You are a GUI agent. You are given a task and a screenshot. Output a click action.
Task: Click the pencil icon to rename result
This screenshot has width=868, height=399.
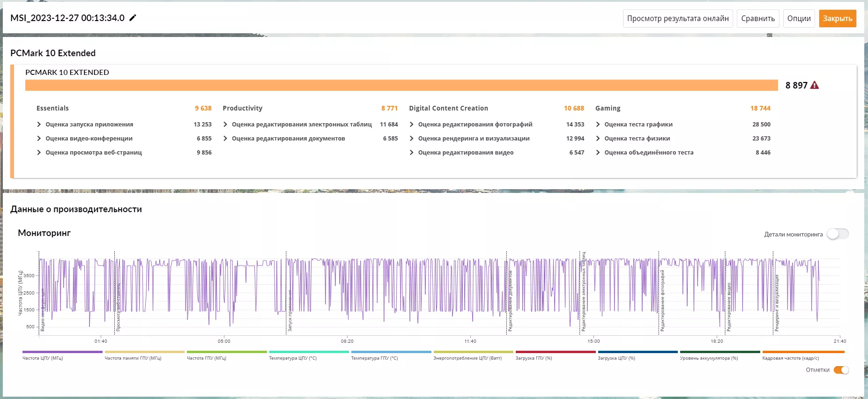click(133, 18)
